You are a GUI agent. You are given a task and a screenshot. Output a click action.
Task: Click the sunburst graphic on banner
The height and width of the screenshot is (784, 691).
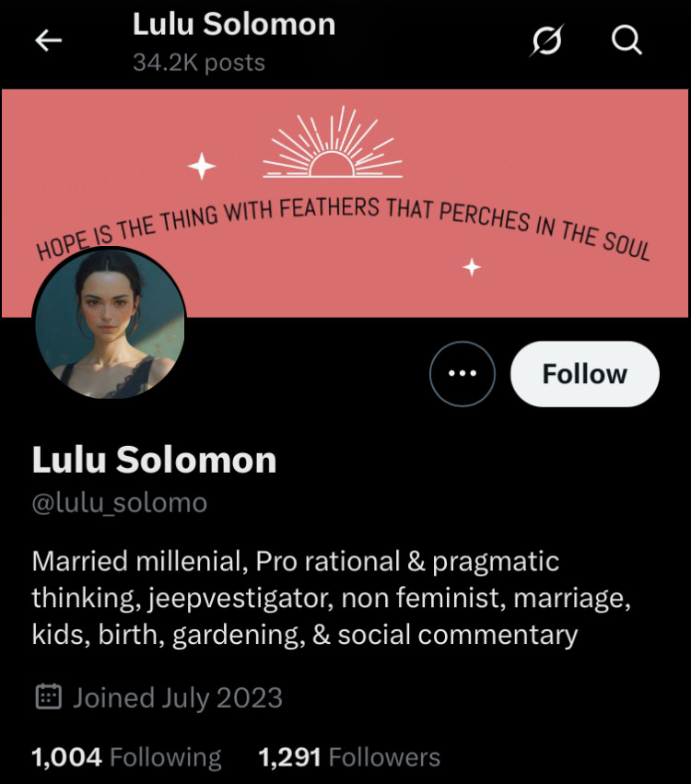(333, 142)
